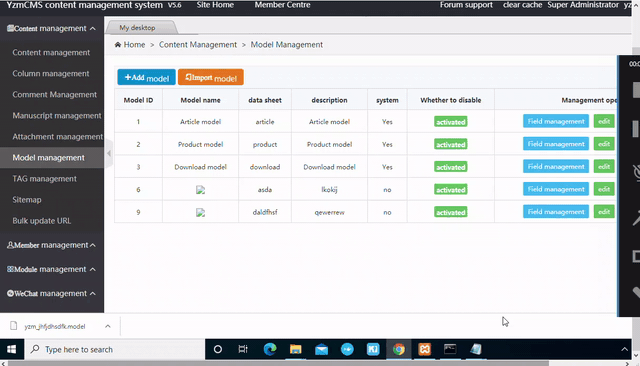Open blue arrow app on taskbar
Viewport: 640px width, 366px height.
click(347, 349)
